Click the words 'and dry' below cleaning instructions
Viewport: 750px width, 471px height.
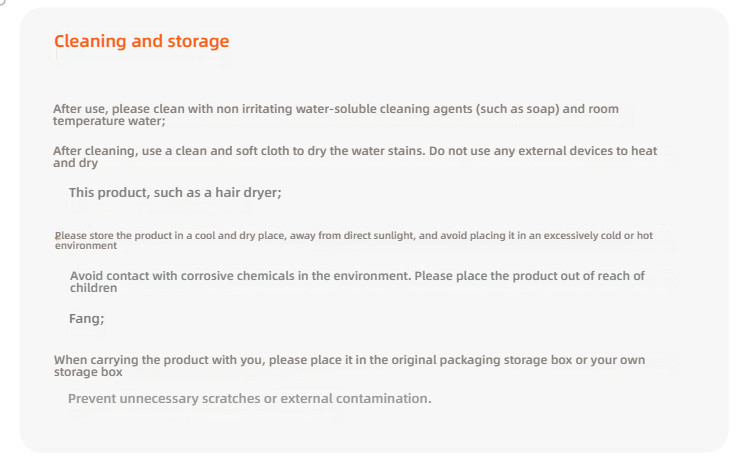[x=76, y=163]
